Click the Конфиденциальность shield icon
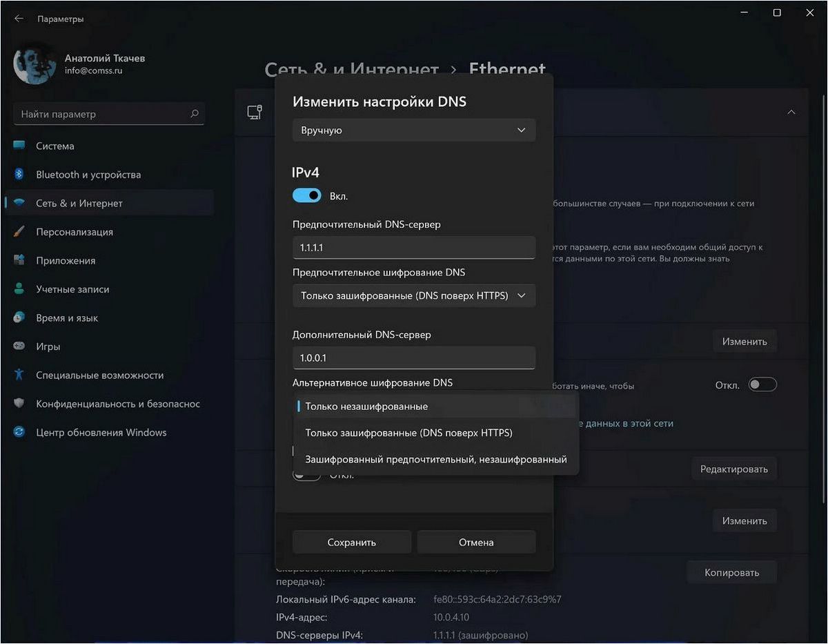The image size is (828, 644). coord(19,404)
